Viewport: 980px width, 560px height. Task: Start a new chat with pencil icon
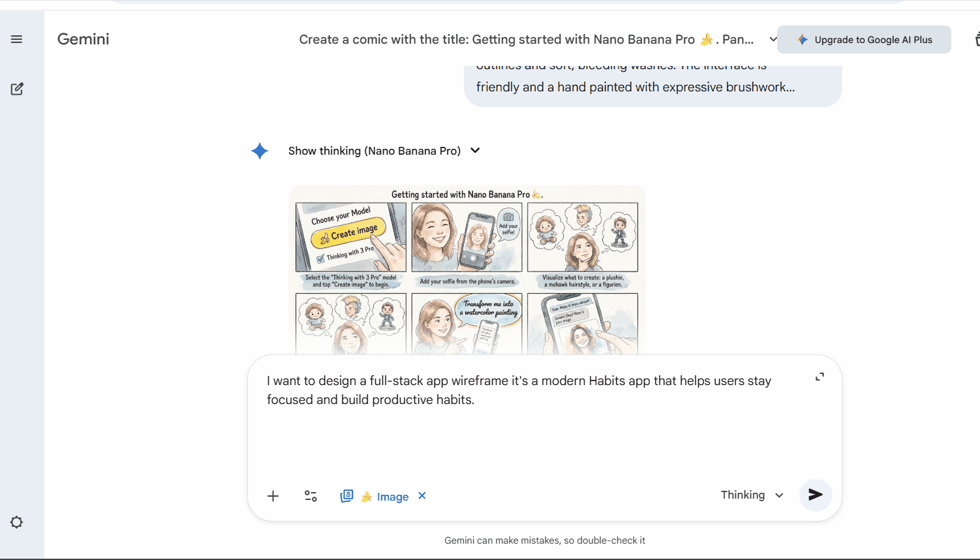(17, 89)
